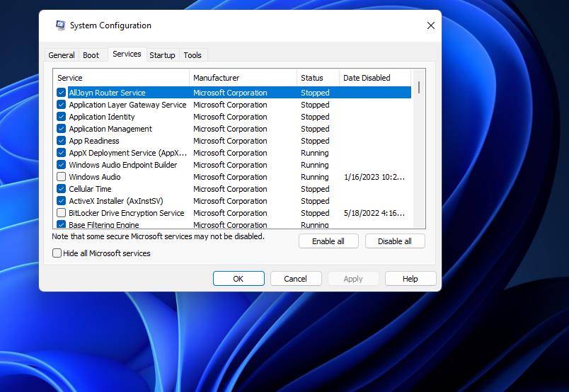This screenshot has height=392, width=569.
Task: Sort by the Status column header
Action: 318,78
